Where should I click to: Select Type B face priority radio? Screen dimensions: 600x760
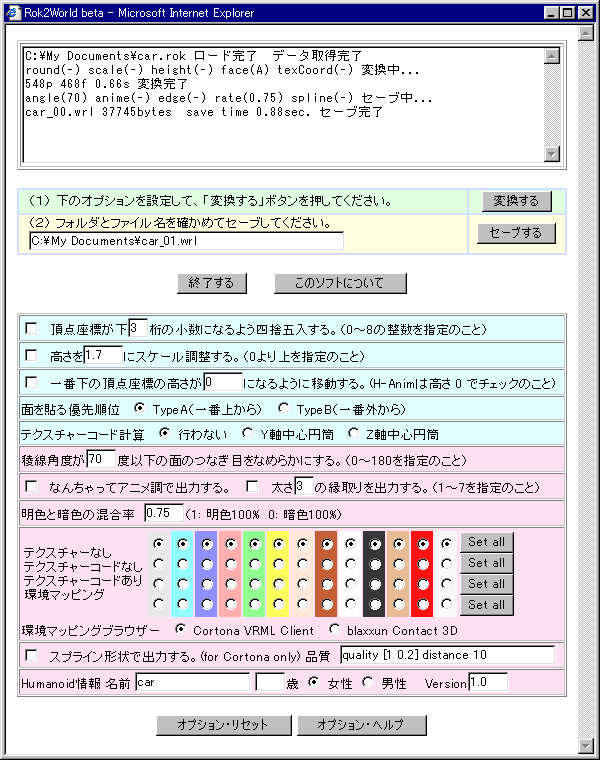tap(284, 409)
